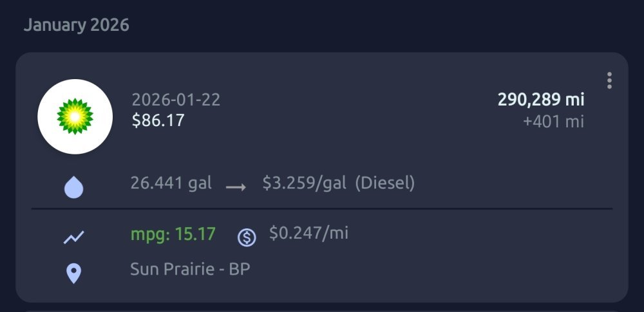Tap the green mpg: 15.17 value
This screenshot has height=312, width=644.
pos(173,234)
